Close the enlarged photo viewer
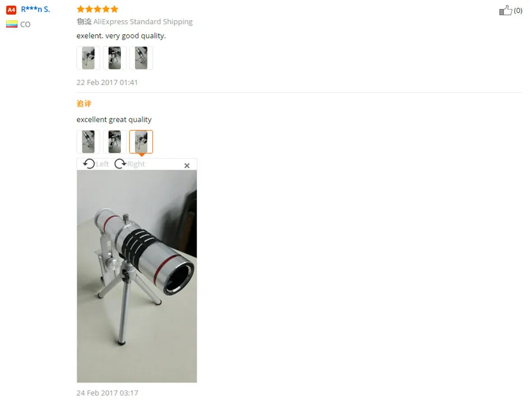The image size is (532, 400). coord(186,165)
